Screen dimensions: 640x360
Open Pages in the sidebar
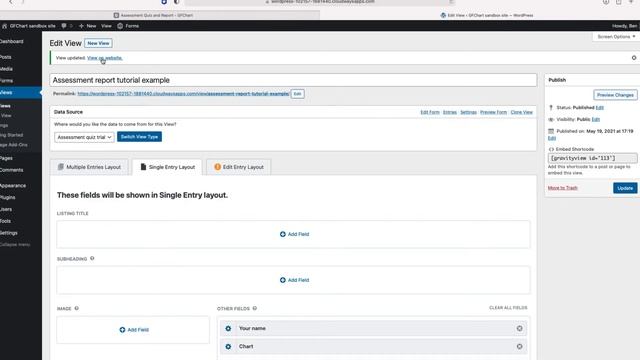pos(6,158)
